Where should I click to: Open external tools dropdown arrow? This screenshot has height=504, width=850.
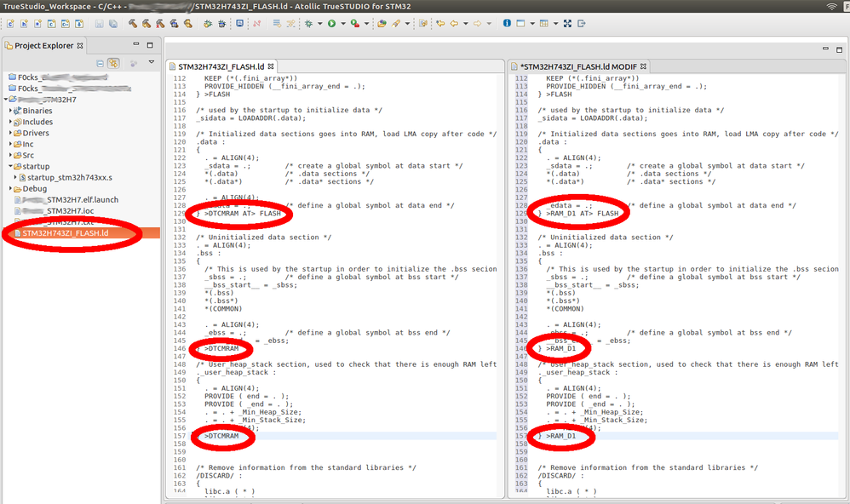[366, 24]
